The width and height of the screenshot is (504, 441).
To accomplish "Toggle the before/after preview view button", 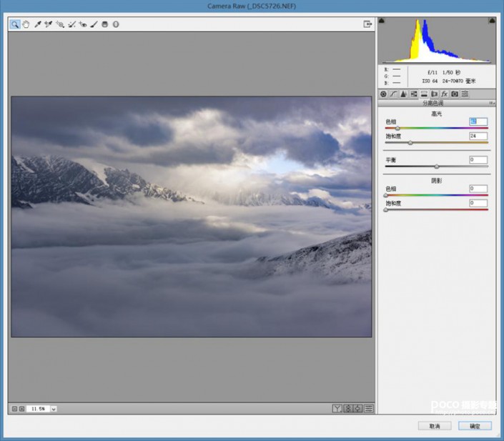I will (x=336, y=408).
